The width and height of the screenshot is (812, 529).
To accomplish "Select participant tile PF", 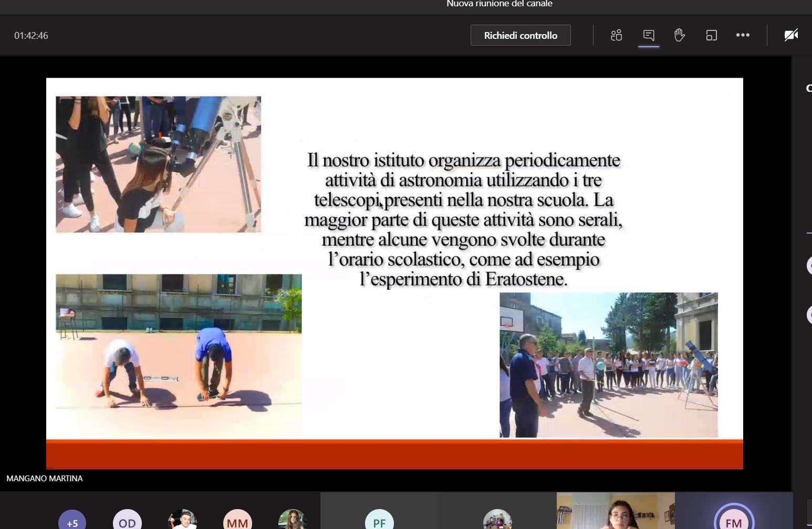I will [x=379, y=511].
